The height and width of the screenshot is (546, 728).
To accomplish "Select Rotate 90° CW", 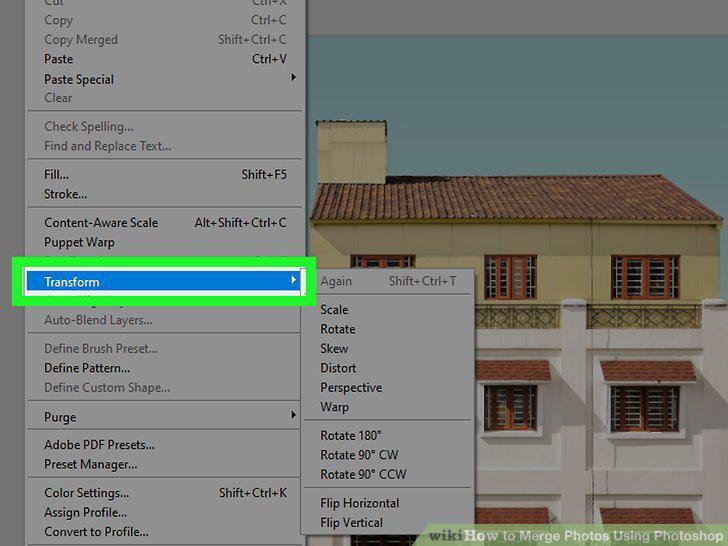I will click(x=388, y=455).
